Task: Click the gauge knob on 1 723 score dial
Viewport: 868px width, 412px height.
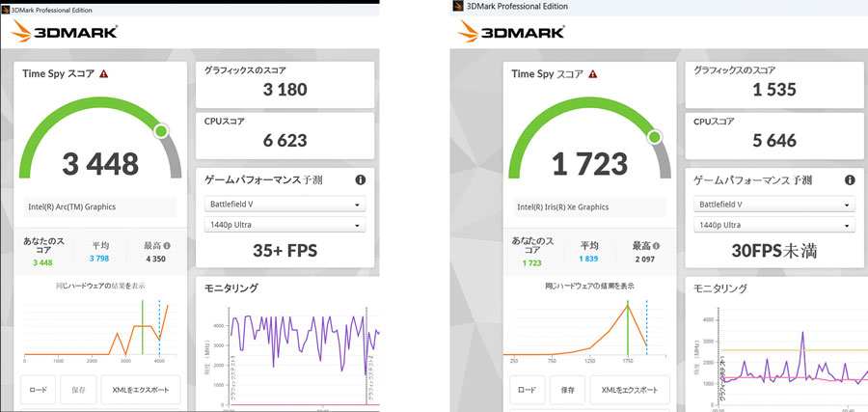Action: (656, 137)
